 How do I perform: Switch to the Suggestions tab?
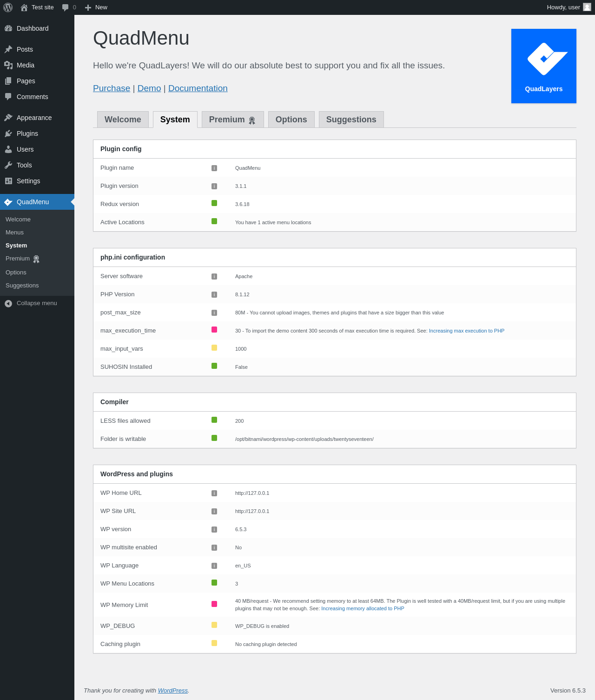tap(351, 120)
